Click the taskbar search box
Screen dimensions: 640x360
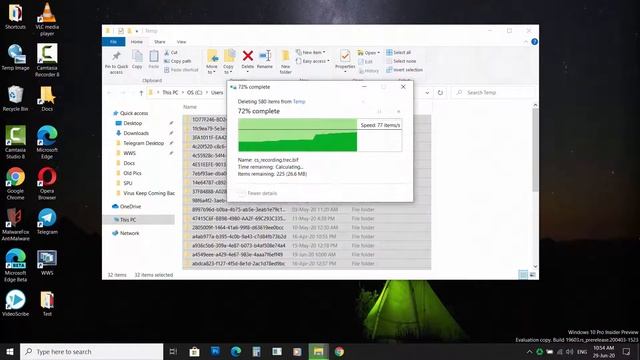pos(91,351)
